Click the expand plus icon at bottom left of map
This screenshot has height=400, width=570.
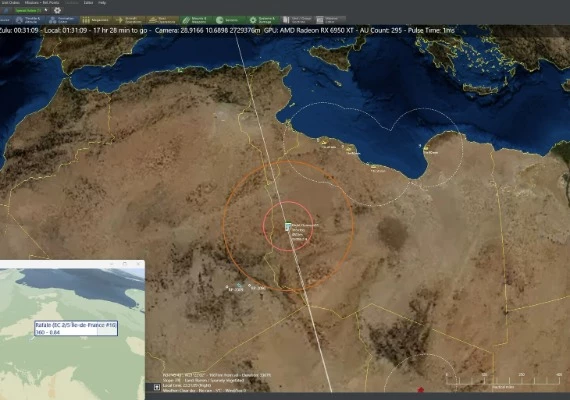pos(157,387)
